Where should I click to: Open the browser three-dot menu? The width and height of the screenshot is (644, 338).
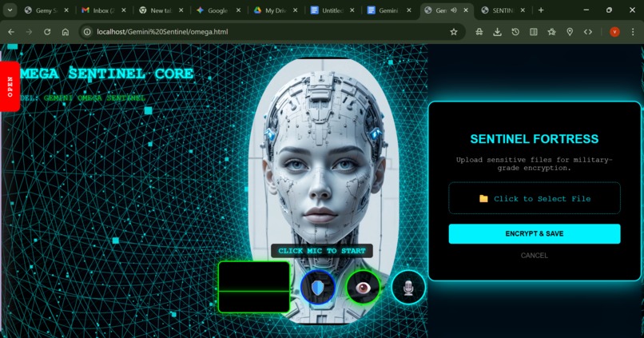[633, 32]
